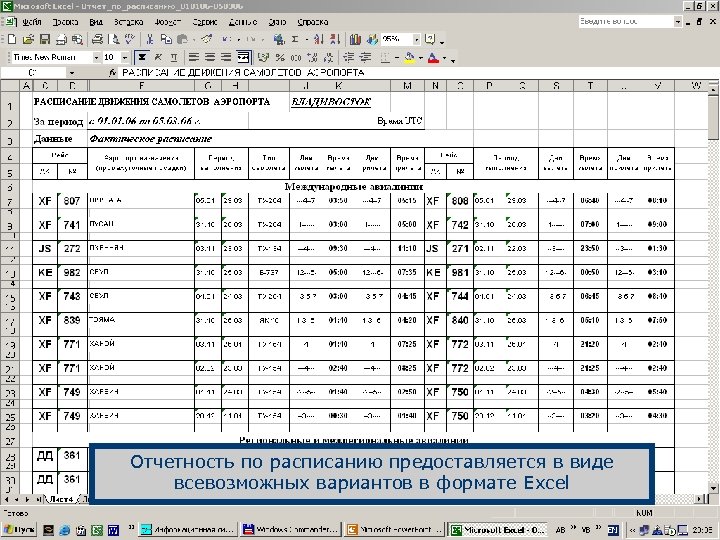Apply the fill color paint bucket

pyautogui.click(x=409, y=57)
